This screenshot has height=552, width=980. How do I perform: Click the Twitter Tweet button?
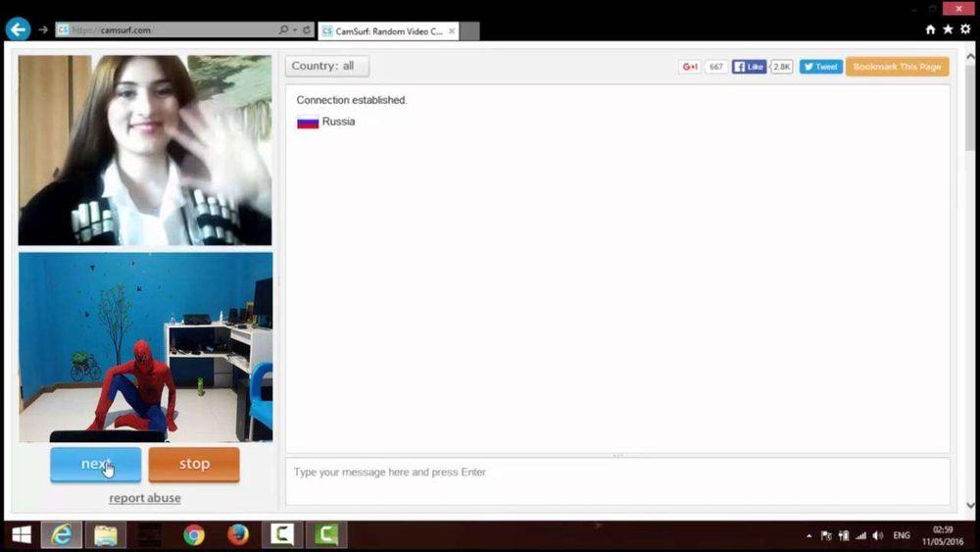pyautogui.click(x=820, y=67)
